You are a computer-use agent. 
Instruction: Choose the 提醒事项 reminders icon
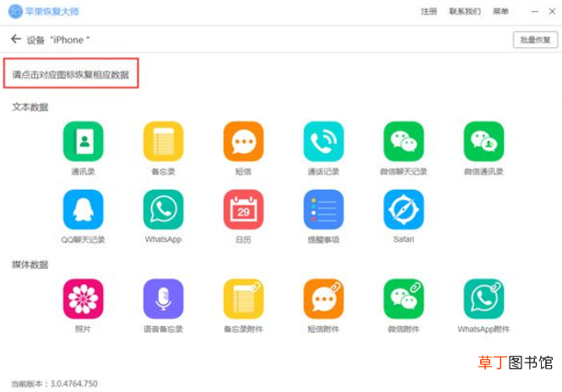point(324,209)
